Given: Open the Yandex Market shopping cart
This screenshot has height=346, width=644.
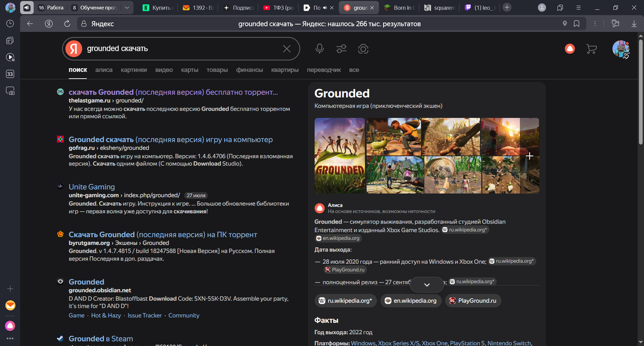Looking at the screenshot, I should (x=591, y=48).
